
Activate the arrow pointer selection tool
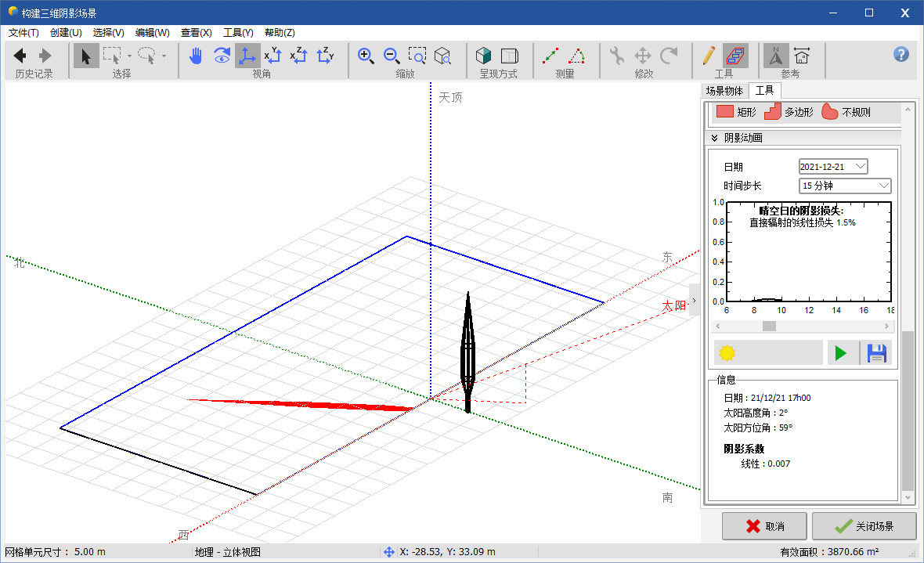[x=86, y=56]
